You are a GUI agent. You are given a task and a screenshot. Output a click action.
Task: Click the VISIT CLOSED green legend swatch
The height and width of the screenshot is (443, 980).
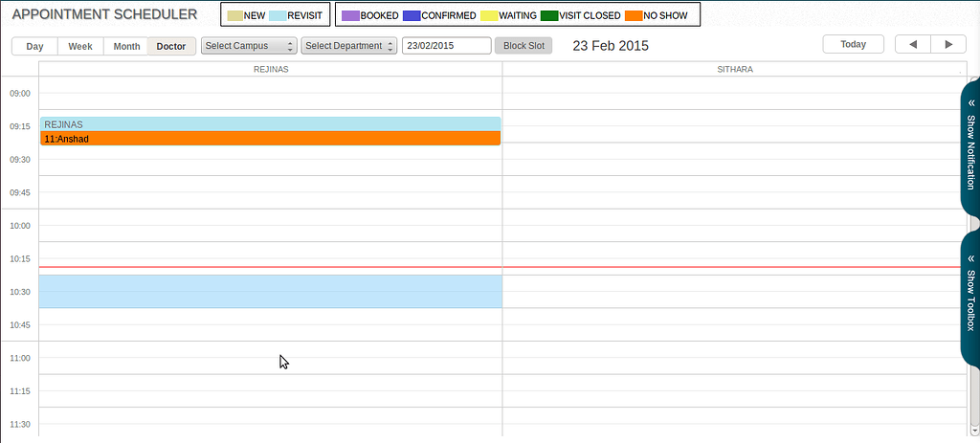[549, 15]
